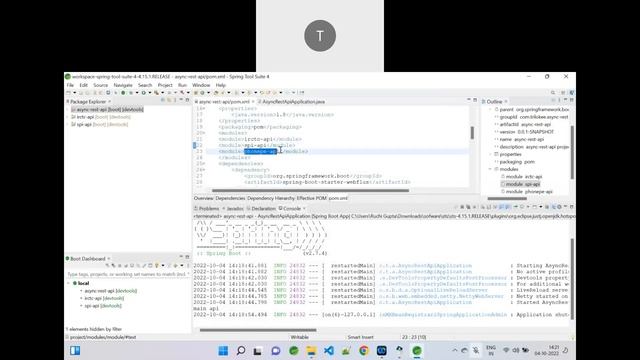The width and height of the screenshot is (640, 360).
Task: Toggle Show Console When Standard Error Changes
Action: click(x=507, y=207)
